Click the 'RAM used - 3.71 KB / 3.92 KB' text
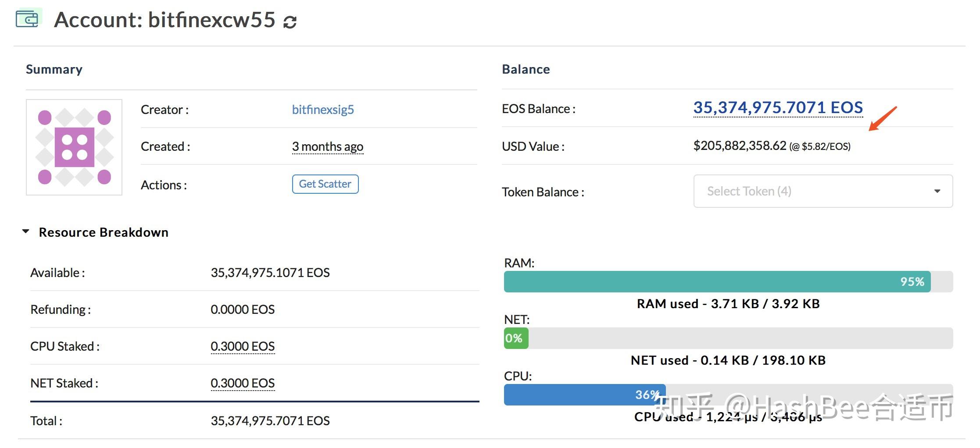The image size is (980, 448). [728, 304]
